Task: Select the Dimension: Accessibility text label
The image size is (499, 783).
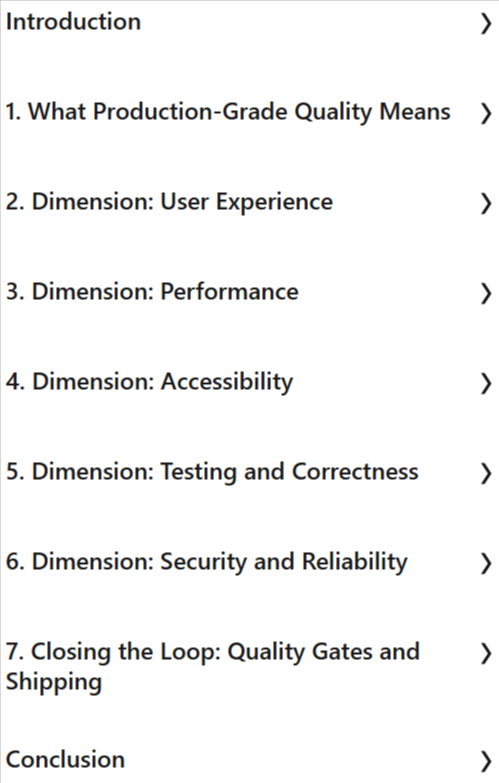Action: coord(163,382)
